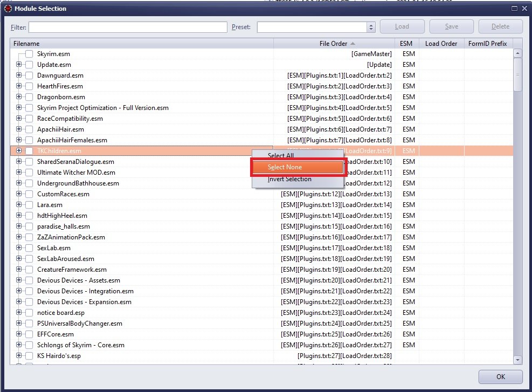Viewport: 532px width, 392px height.
Task: Expand the Update.esm tree node
Action: click(19, 65)
